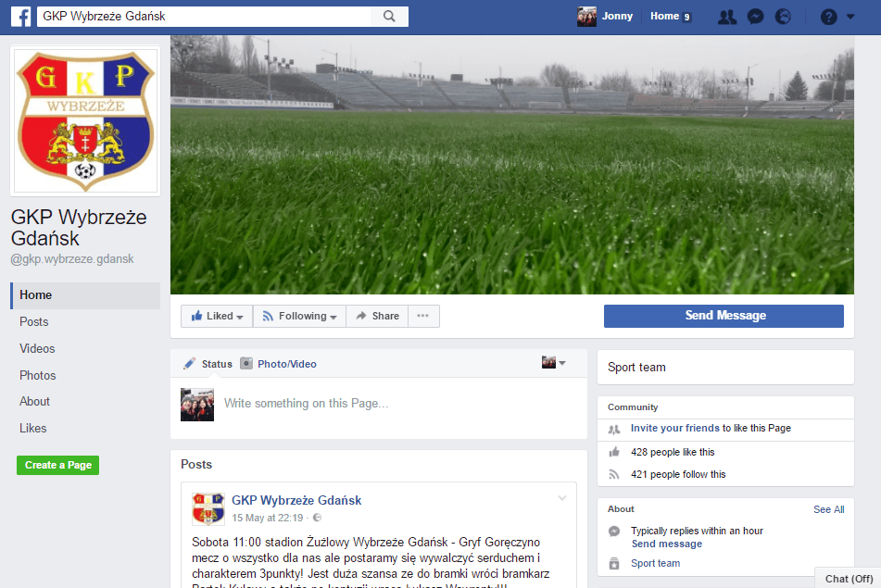Click the Messenger icon by Typically replies
This screenshot has height=588, width=881.
(x=614, y=532)
